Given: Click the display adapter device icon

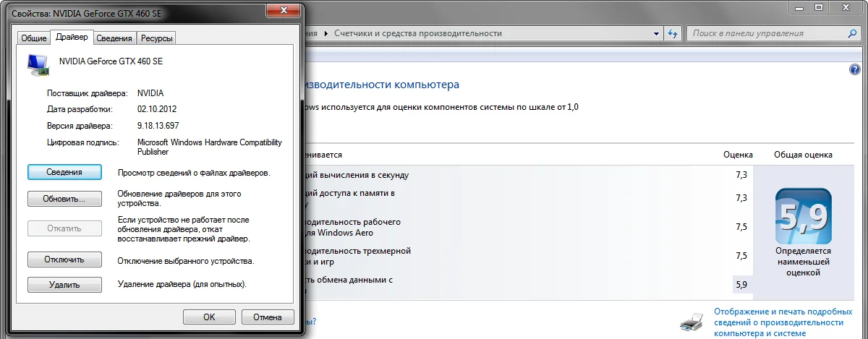Looking at the screenshot, I should click(x=38, y=66).
